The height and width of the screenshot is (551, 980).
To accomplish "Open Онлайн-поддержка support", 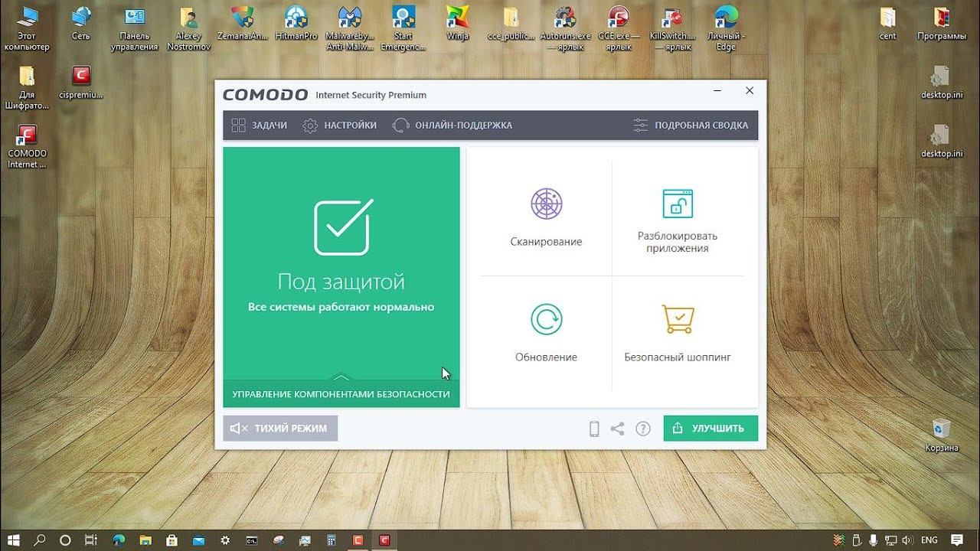I will 452,125.
